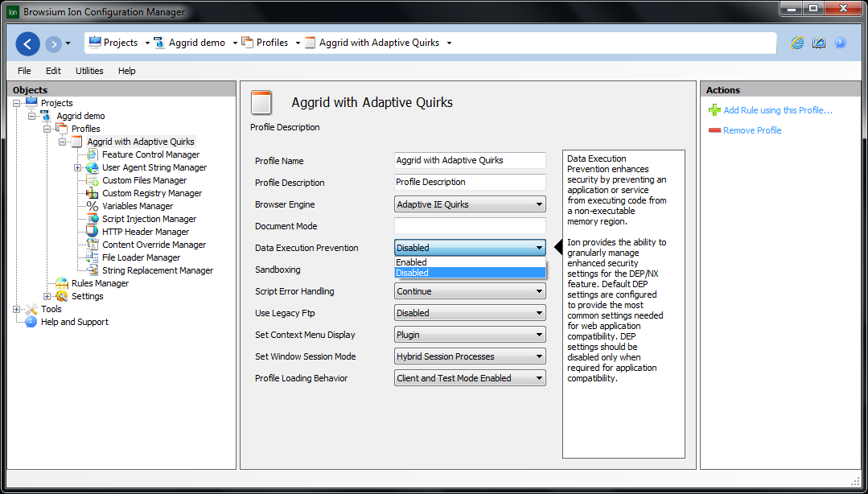Select the Tools wrench icon in tree
Screen dimensions: 868x494
click(31, 309)
